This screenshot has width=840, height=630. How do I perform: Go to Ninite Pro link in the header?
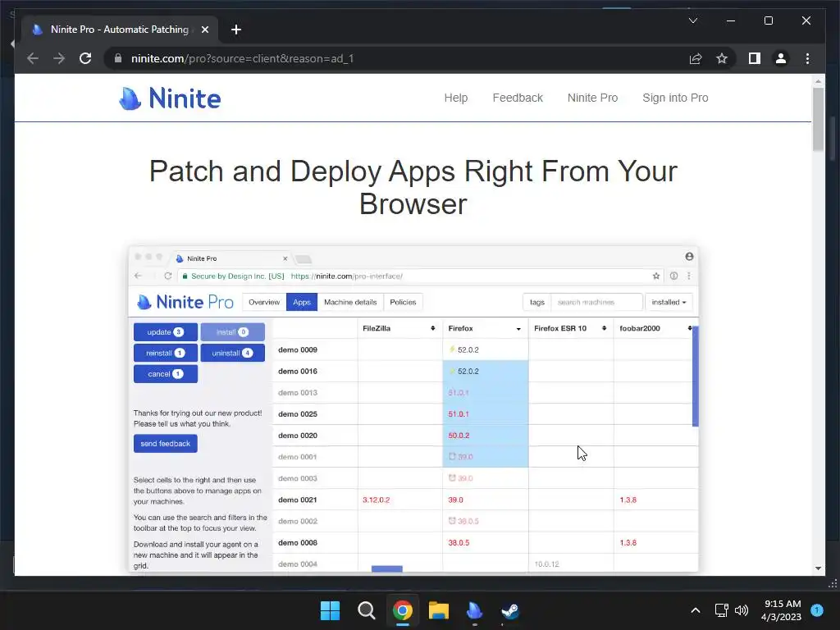(592, 98)
